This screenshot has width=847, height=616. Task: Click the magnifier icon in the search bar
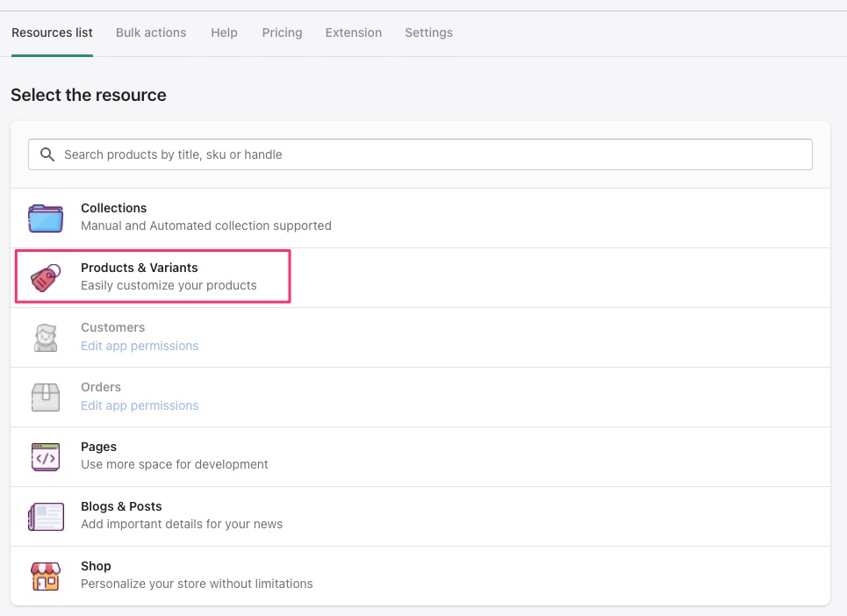47,154
